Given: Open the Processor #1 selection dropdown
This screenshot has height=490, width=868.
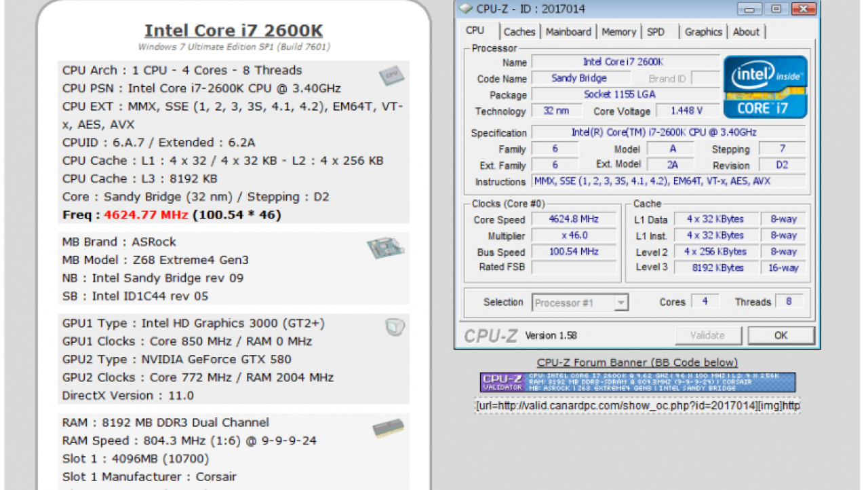Looking at the screenshot, I should [x=580, y=303].
